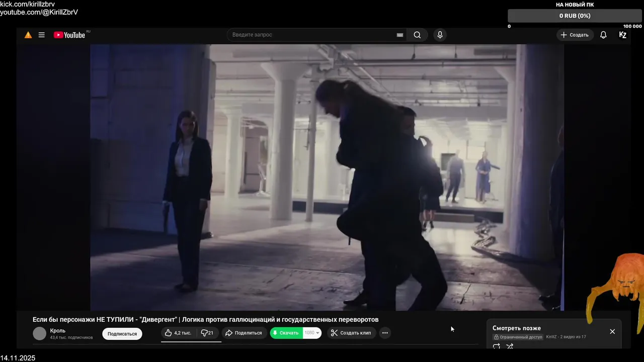The width and height of the screenshot is (644, 362).
Task: Close the Смотреть позже playlist panel
Action: click(x=612, y=331)
